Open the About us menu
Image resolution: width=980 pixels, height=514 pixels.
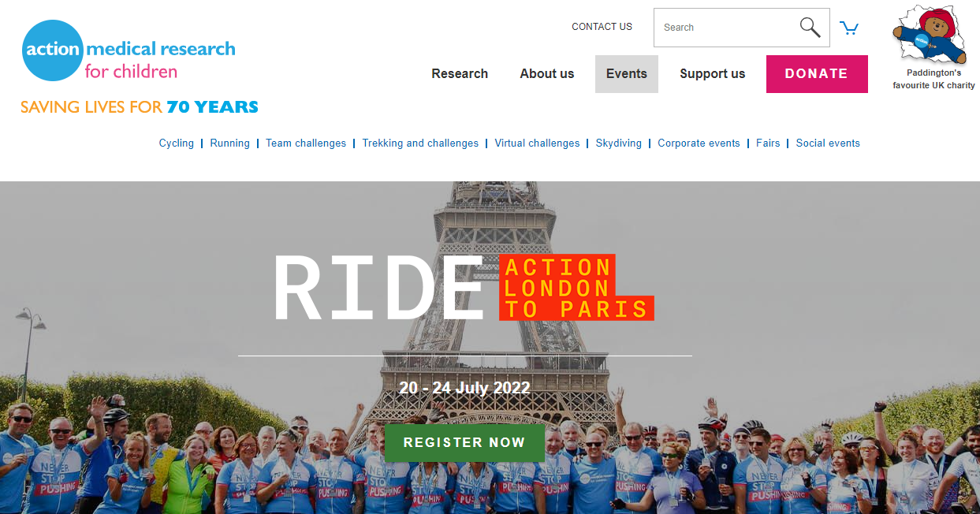(547, 73)
